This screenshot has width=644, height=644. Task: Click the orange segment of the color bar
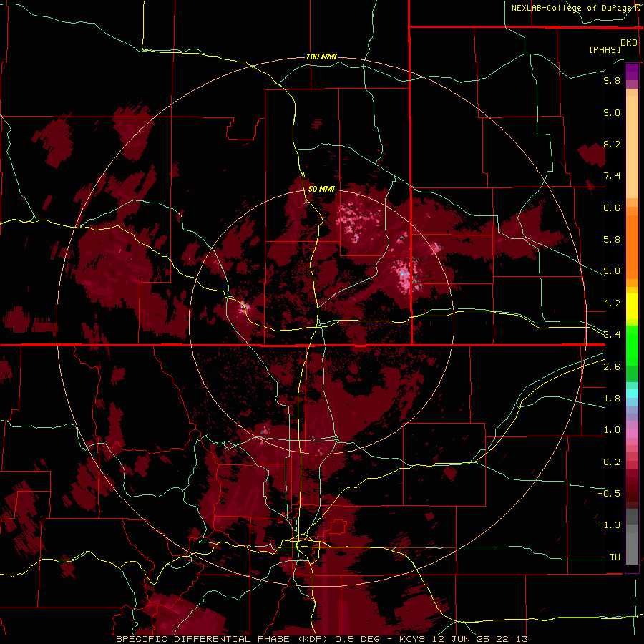point(632,248)
